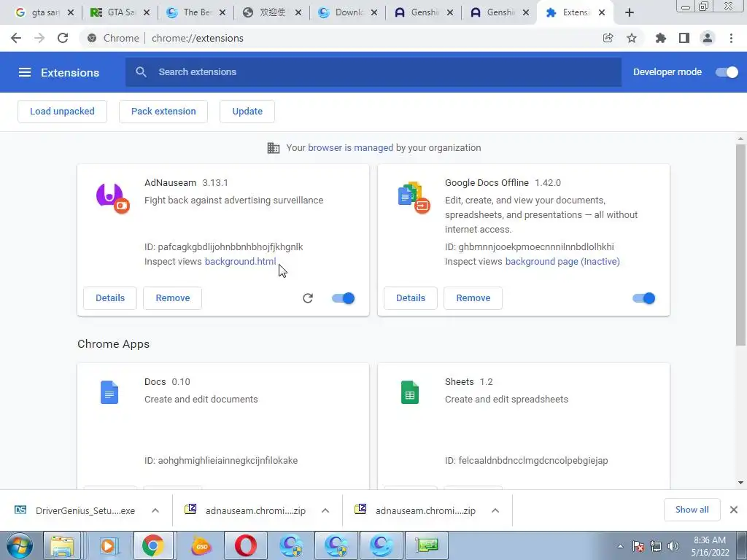Screen dimensions: 747x560
Task: Click the Update button
Action: [x=247, y=112]
